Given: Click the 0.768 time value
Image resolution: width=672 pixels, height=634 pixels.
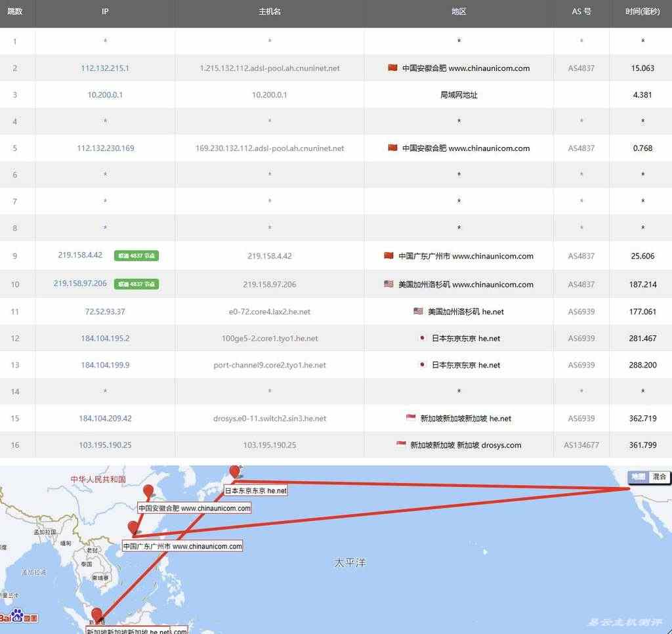Looking at the screenshot, I should (x=642, y=148).
